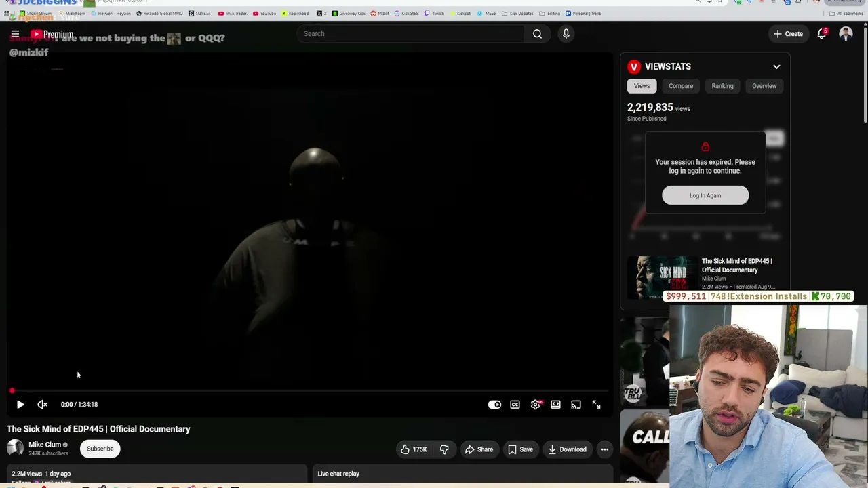Open Giveaway Kick bookmark
Image resolution: width=868 pixels, height=488 pixels.
[x=349, y=14]
